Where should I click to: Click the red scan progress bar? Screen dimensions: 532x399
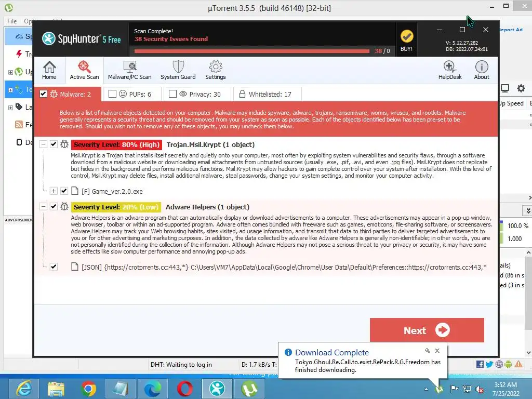[x=252, y=51]
